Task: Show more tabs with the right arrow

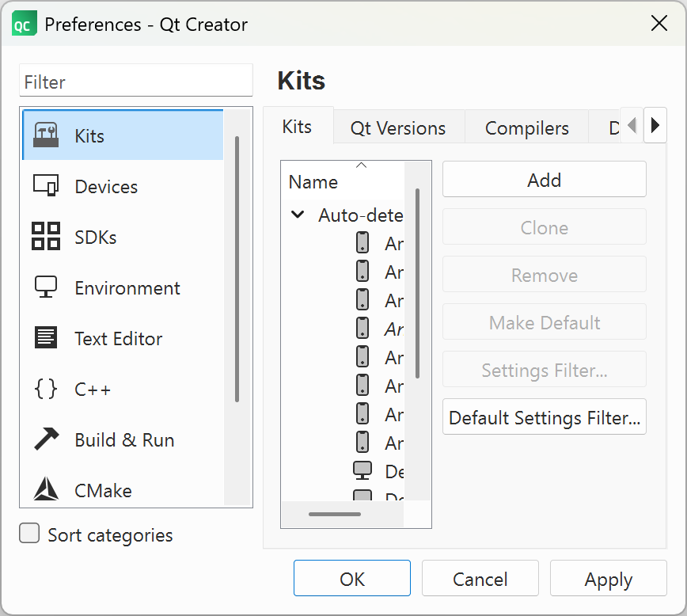Action: click(655, 125)
